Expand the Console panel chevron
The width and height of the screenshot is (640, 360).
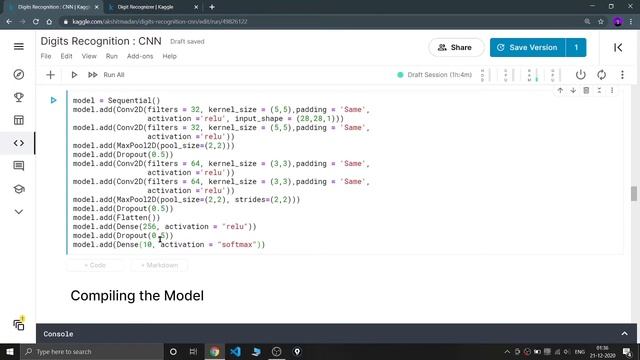[x=624, y=334]
